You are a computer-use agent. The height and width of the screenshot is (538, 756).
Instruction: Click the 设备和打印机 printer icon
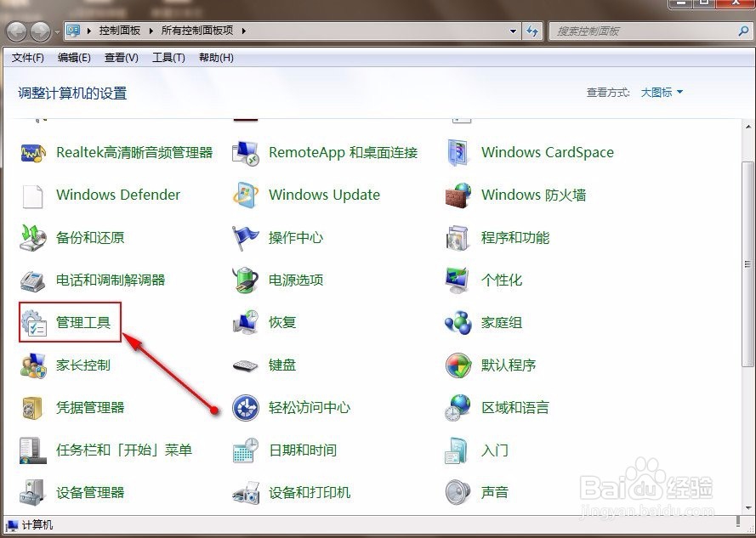click(246, 493)
